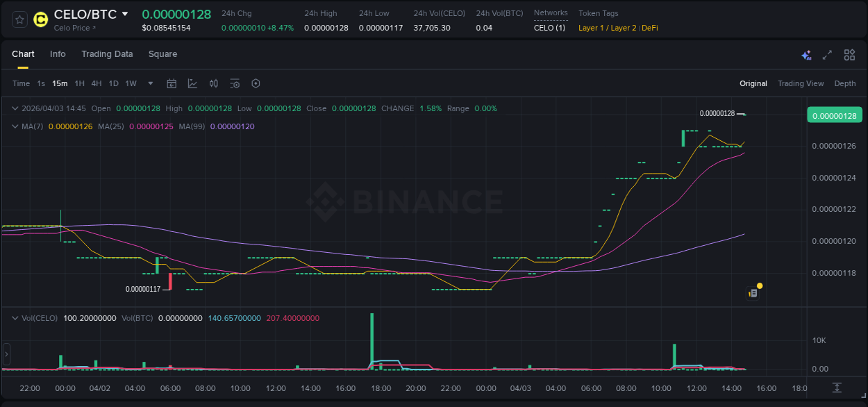Screen dimensions: 868x407
Task: Click the DeFi token tag
Action: point(649,28)
